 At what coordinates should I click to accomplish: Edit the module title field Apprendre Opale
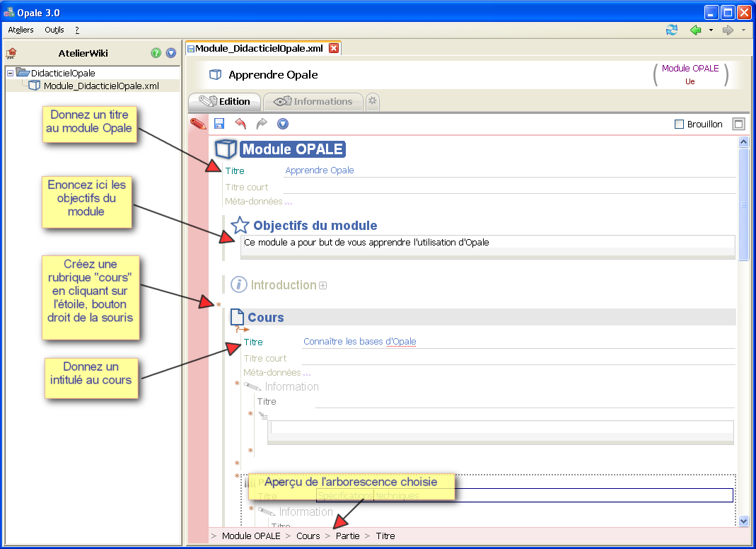(510, 171)
